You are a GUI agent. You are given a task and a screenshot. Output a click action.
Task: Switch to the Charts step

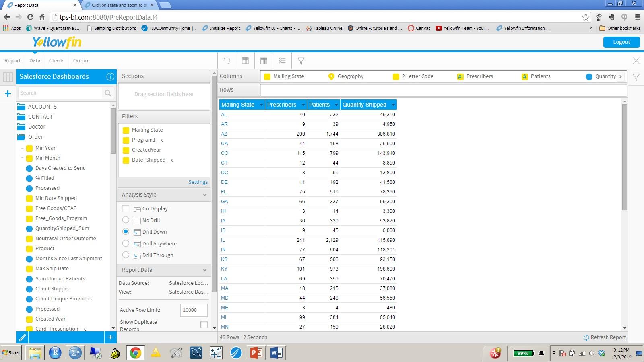[57, 61]
